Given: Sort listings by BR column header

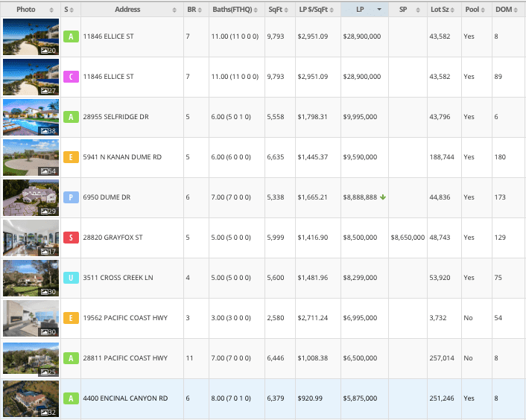Looking at the screenshot, I should pyautogui.click(x=196, y=10).
